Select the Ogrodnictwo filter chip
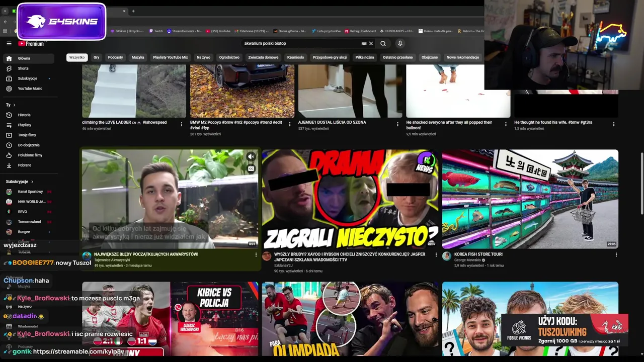This screenshot has height=362, width=644. coord(229,57)
